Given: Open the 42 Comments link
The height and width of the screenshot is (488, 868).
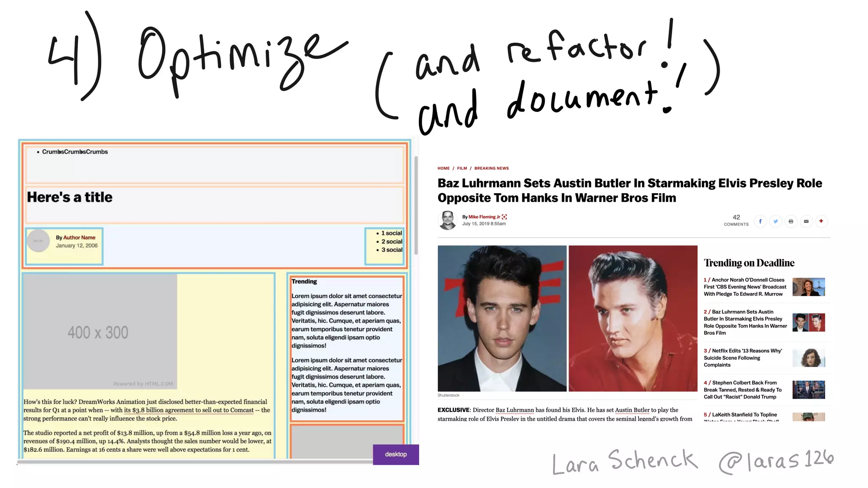Looking at the screenshot, I should (736, 220).
